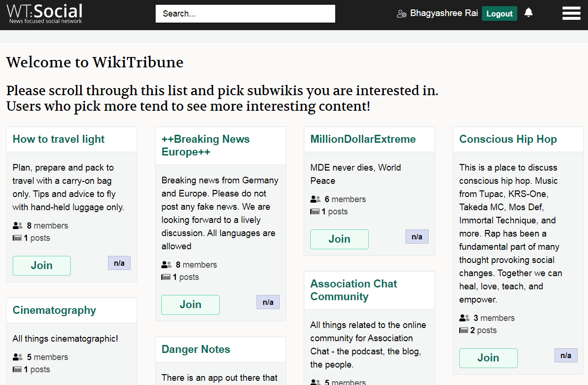The image size is (588, 385).
Task: Click members icon in MillionDollarExtreme card
Action: click(x=315, y=199)
